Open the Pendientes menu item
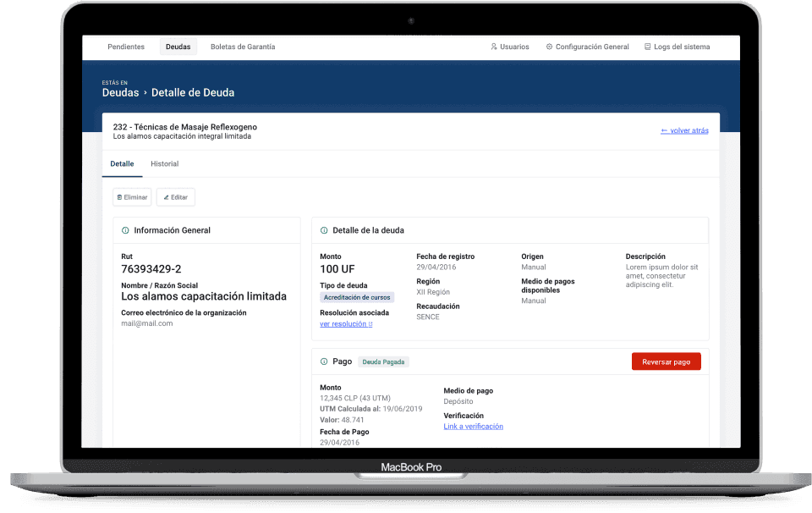The image size is (812, 513). tap(126, 47)
